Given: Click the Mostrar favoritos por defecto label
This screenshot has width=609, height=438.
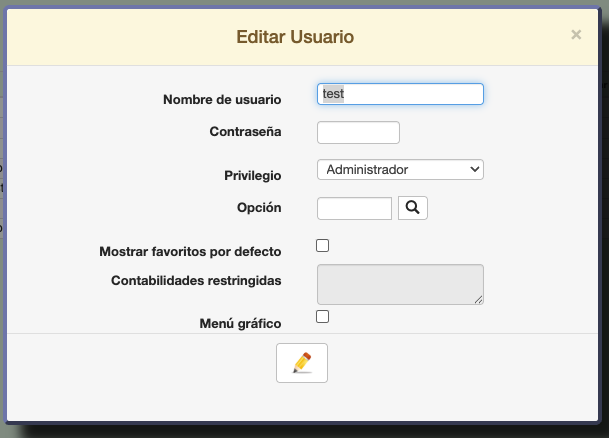Looking at the screenshot, I should pyautogui.click(x=190, y=252).
